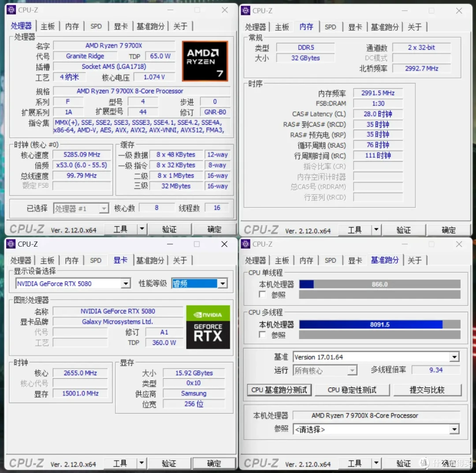476x473 pixels.
Task: Close the memory CPU-Z window
Action: click(459, 11)
